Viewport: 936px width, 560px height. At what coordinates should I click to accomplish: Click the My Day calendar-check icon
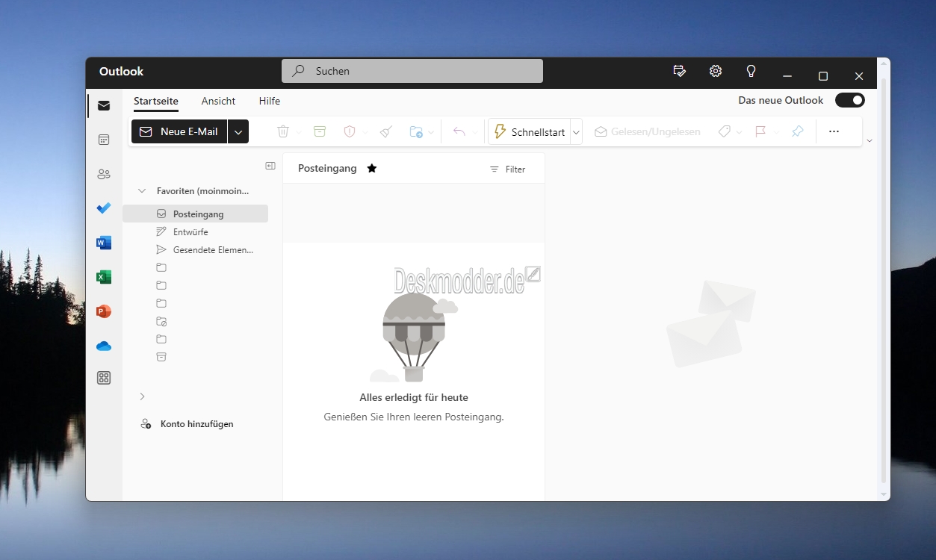(679, 71)
